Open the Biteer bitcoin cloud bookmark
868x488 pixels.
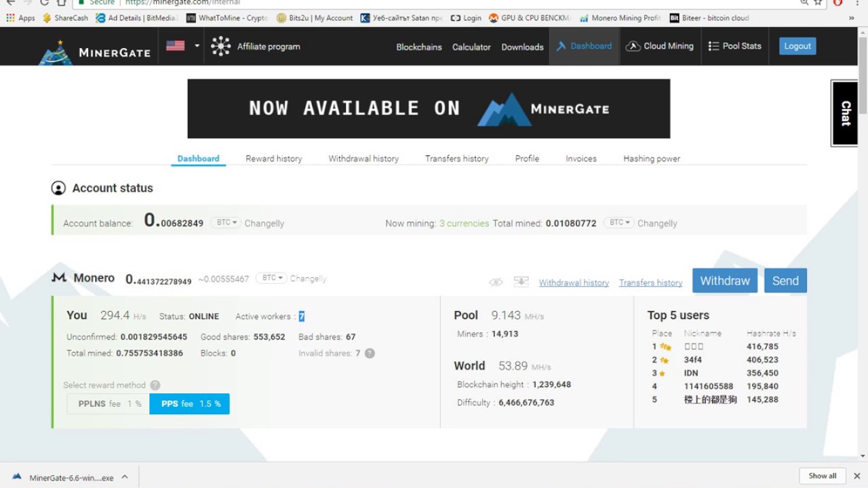click(709, 18)
